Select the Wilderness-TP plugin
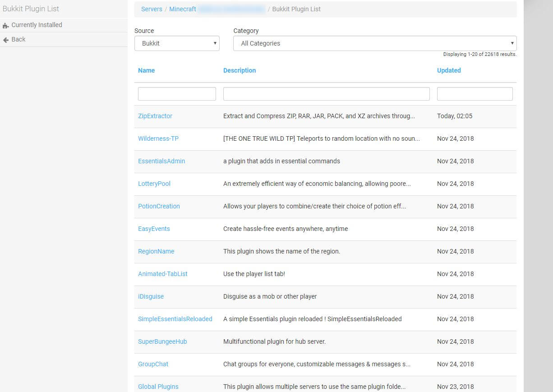553x392 pixels. (x=158, y=138)
